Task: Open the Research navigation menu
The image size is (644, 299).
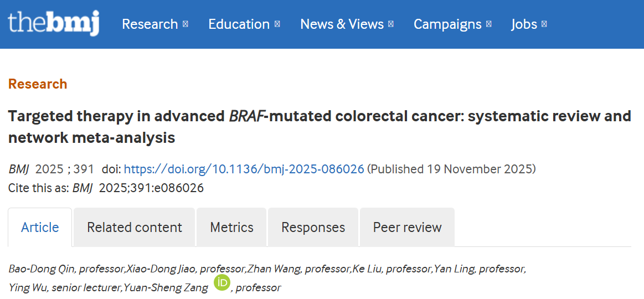Action: pos(150,24)
